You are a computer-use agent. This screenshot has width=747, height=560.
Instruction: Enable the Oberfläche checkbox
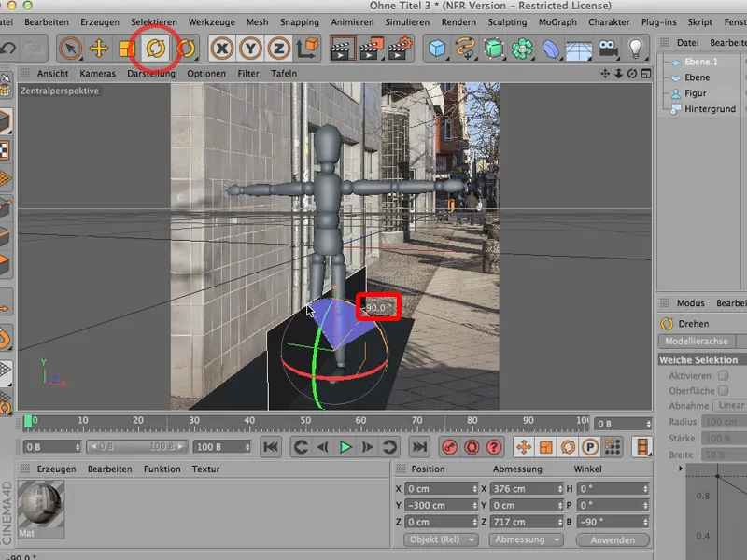[723, 390]
